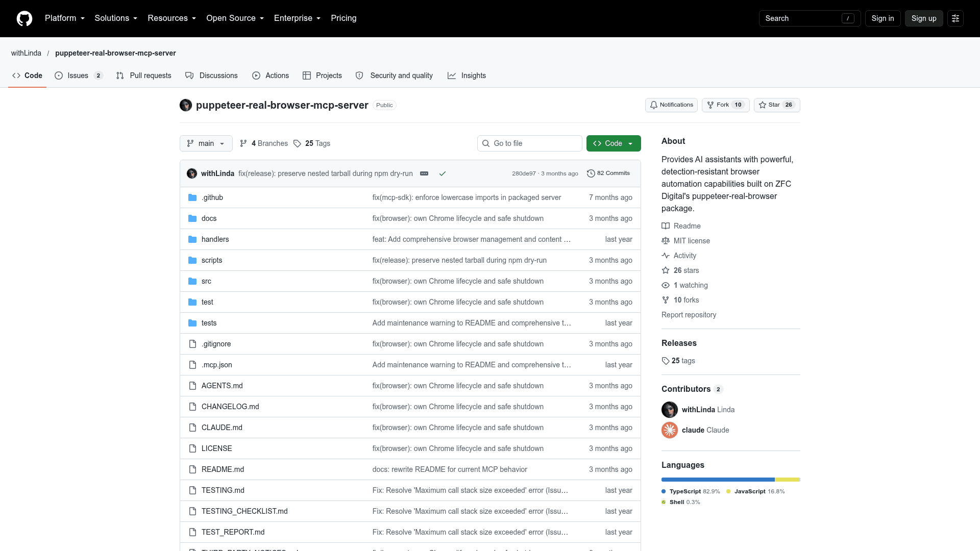This screenshot has height=551, width=980.
Task: Open the main branch selector dropdown
Action: pyautogui.click(x=206, y=143)
